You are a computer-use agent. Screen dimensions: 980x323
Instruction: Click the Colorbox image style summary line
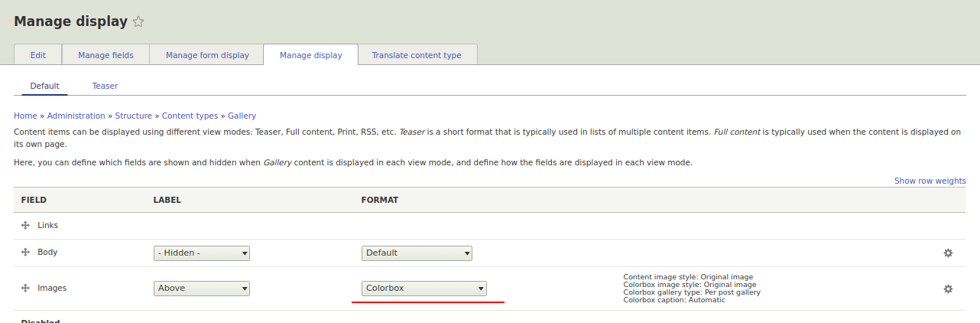tap(690, 285)
